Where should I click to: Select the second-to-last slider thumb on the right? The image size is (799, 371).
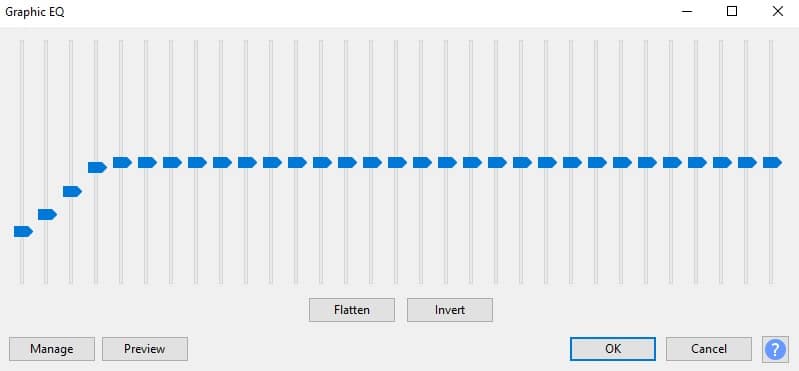(748, 163)
